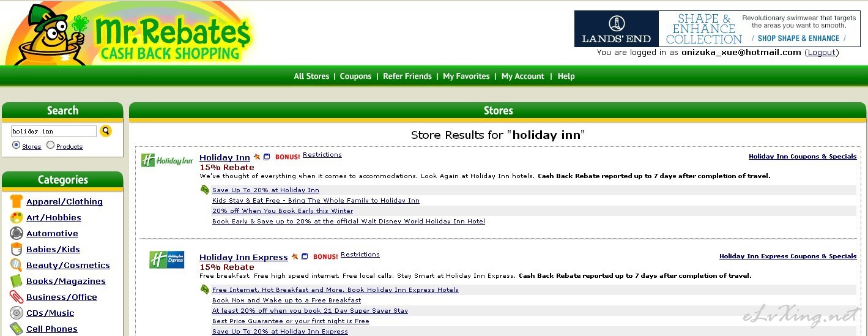
Task: Open 'Save Up To 20% at Holiday Inn Express' offer
Action: [280, 332]
